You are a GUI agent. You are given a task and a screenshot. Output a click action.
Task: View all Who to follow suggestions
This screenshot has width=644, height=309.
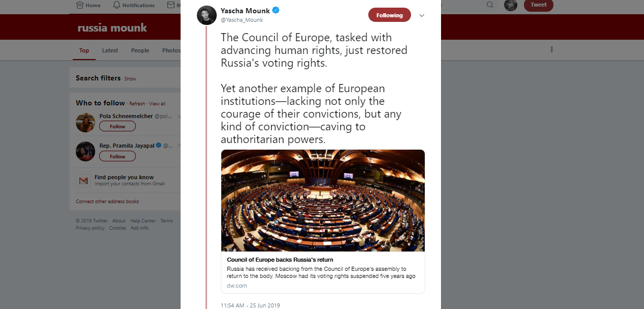click(157, 104)
